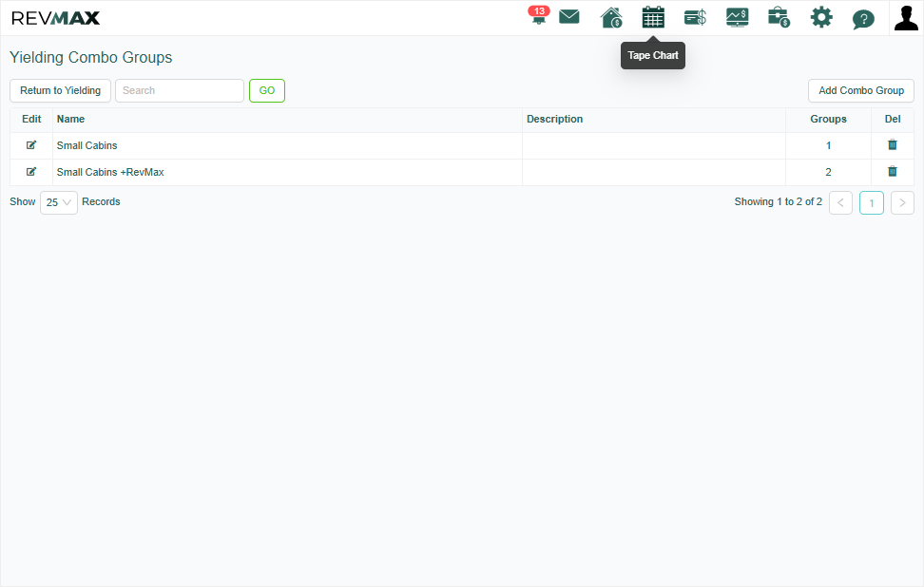Open the settings gear icon
This screenshot has width=924, height=587.
click(821, 18)
